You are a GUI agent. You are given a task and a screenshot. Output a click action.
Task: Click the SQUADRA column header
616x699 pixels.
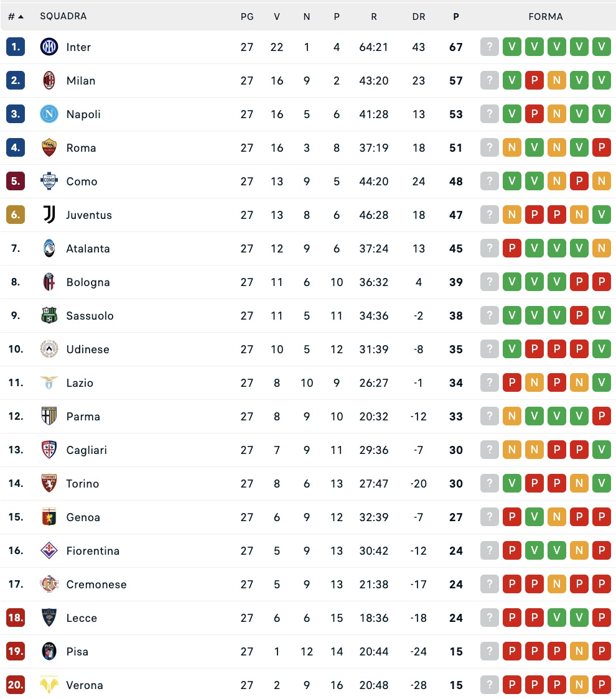(63, 17)
